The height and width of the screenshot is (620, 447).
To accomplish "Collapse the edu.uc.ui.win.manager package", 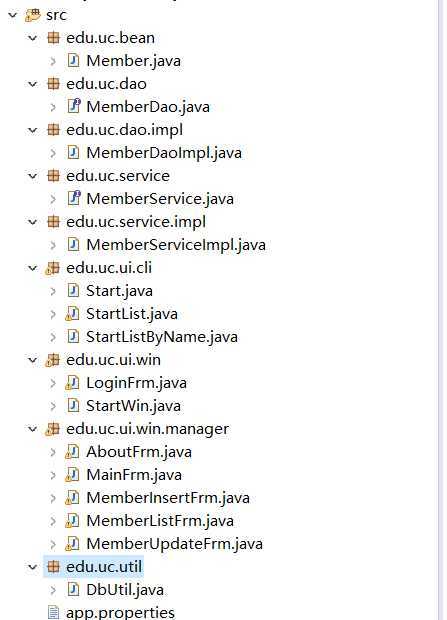I will [x=33, y=429].
